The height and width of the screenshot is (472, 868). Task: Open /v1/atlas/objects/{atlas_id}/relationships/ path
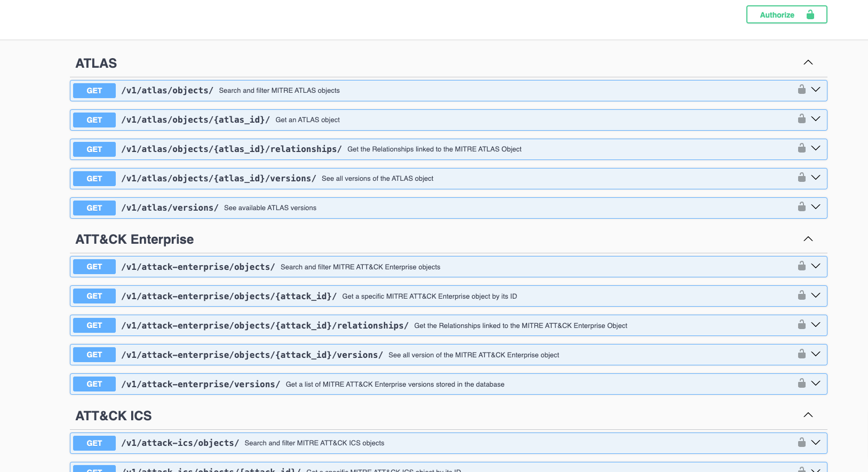[232, 149]
